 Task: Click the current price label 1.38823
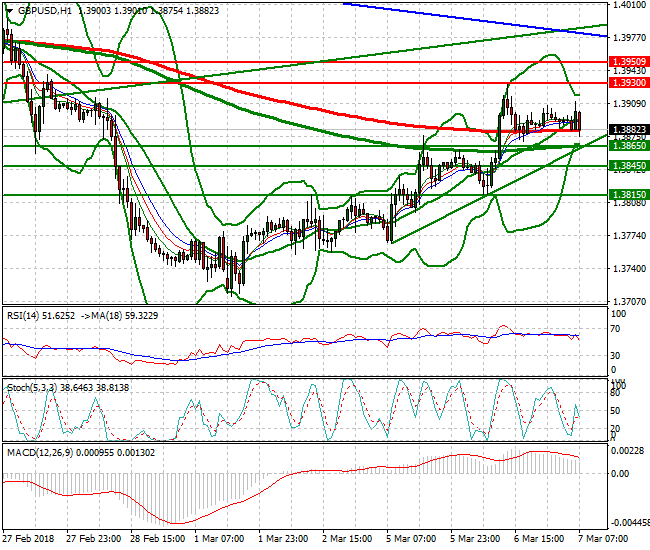tap(629, 130)
